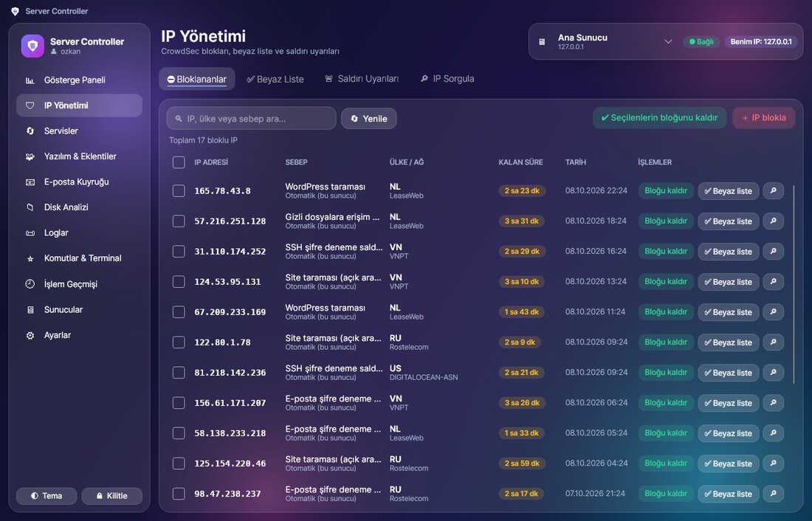Screen dimensions: 812x521
Task: Click the IP, ülke veya sebep search field
Action: pyautogui.click(x=251, y=119)
